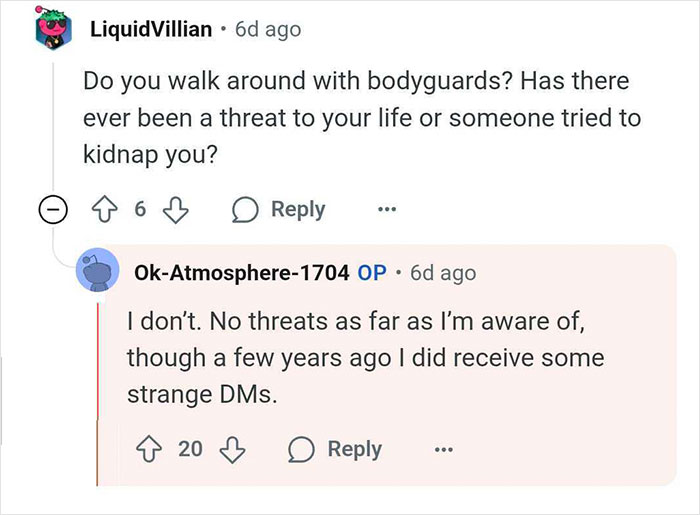Open more options on LiquidVillian's comment
The width and height of the screenshot is (700, 515).
[387, 209]
